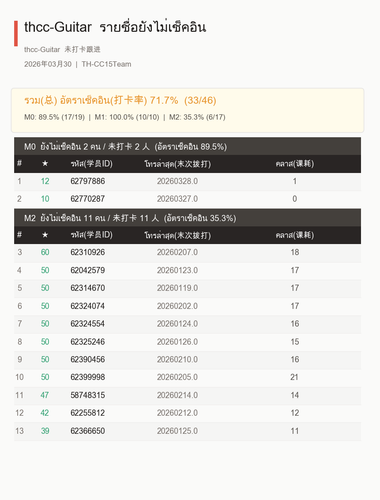Viewport: 380px width, 500px height.
Task: Click last call date '20260126.0'
Action: 177,342
